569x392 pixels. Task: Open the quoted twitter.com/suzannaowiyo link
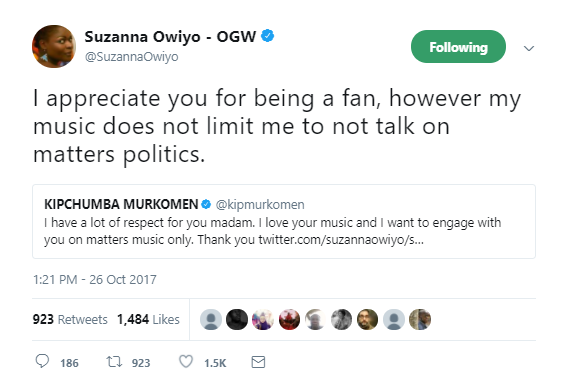point(341,240)
